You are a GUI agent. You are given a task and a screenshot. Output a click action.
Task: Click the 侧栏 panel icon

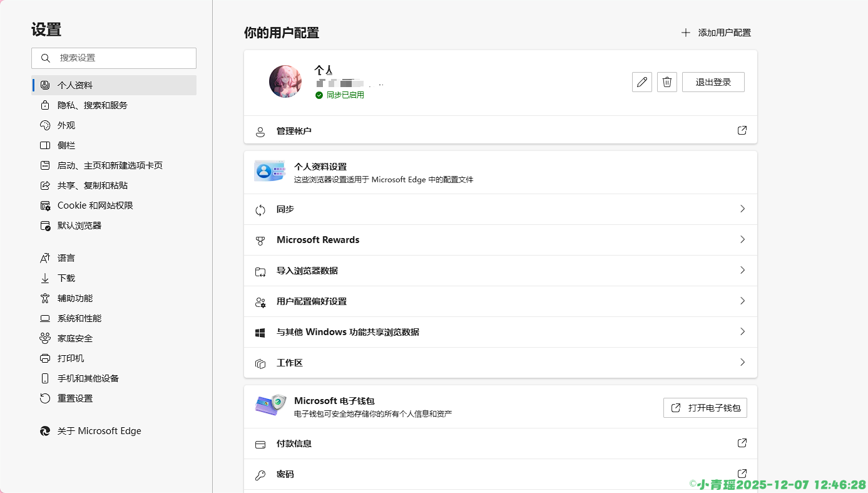click(45, 145)
